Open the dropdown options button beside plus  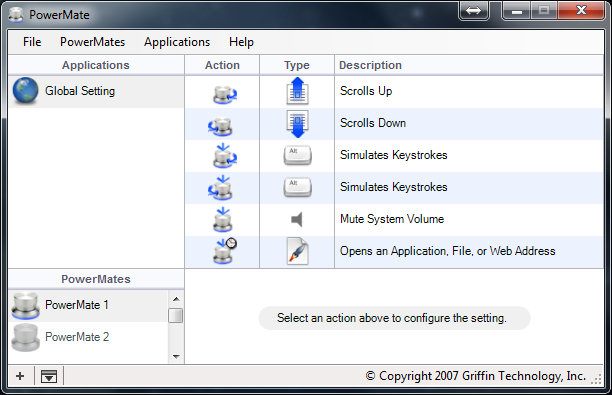[49, 376]
